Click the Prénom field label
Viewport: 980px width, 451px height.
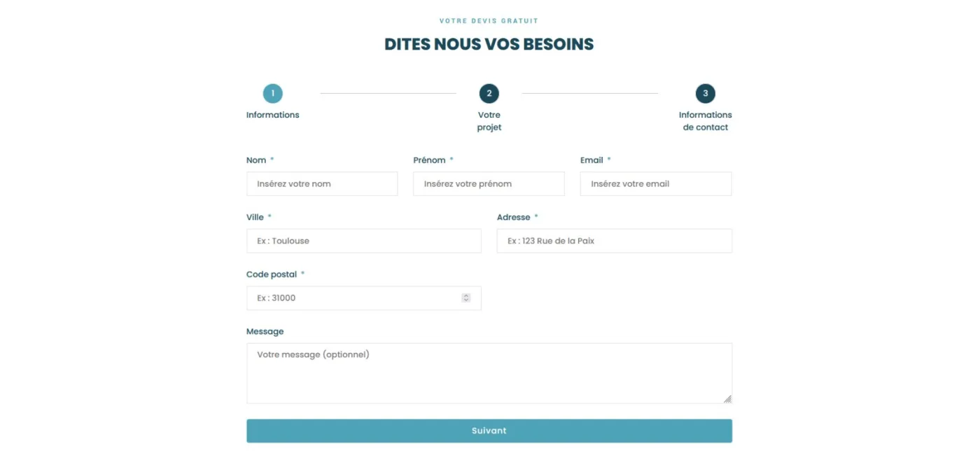click(x=429, y=160)
